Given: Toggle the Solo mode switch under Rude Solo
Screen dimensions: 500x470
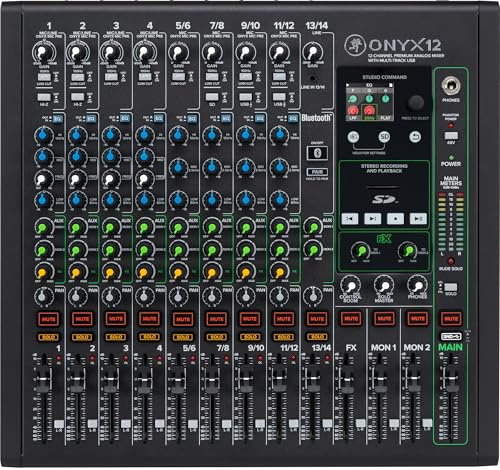Looking at the screenshot, I should [451, 287].
